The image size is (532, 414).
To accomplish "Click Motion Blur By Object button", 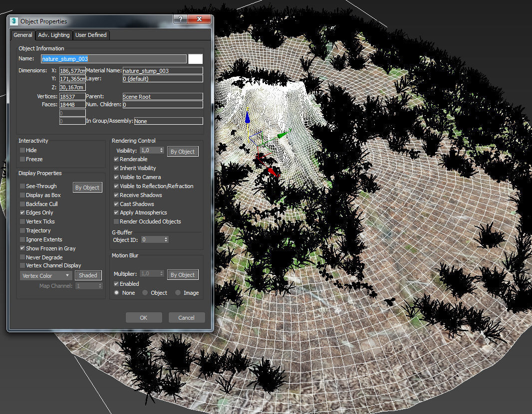I will [x=183, y=275].
